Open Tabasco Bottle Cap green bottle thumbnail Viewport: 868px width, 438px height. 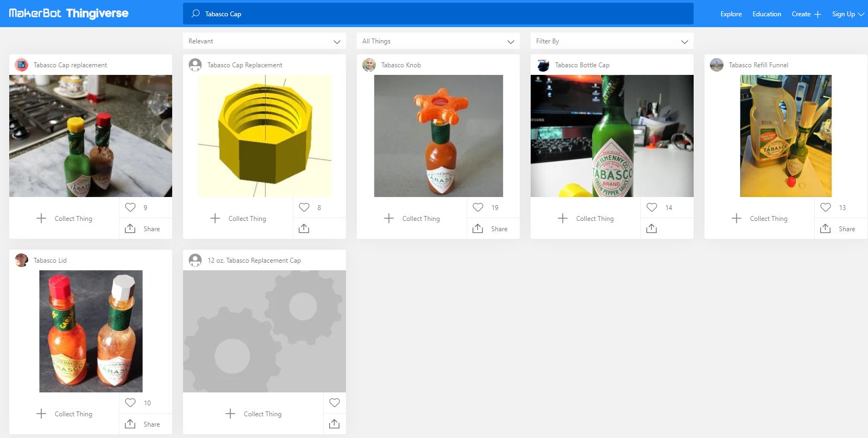pos(612,136)
